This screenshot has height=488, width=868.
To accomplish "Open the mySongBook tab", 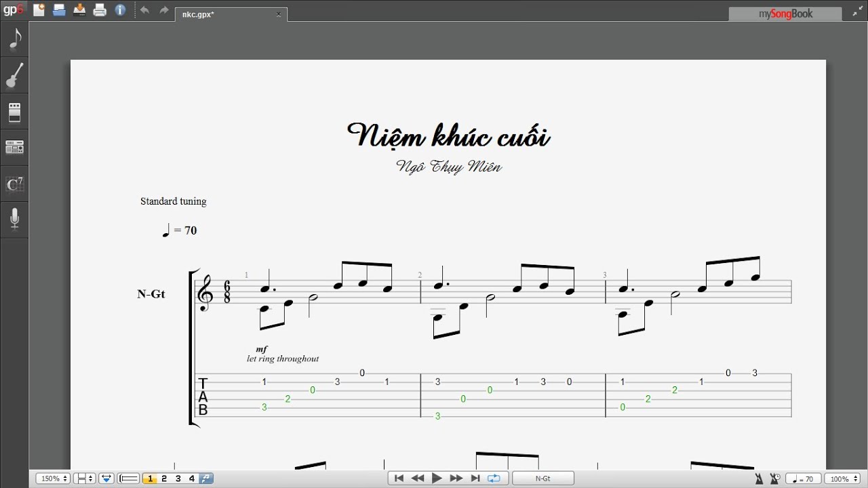I will tap(785, 14).
